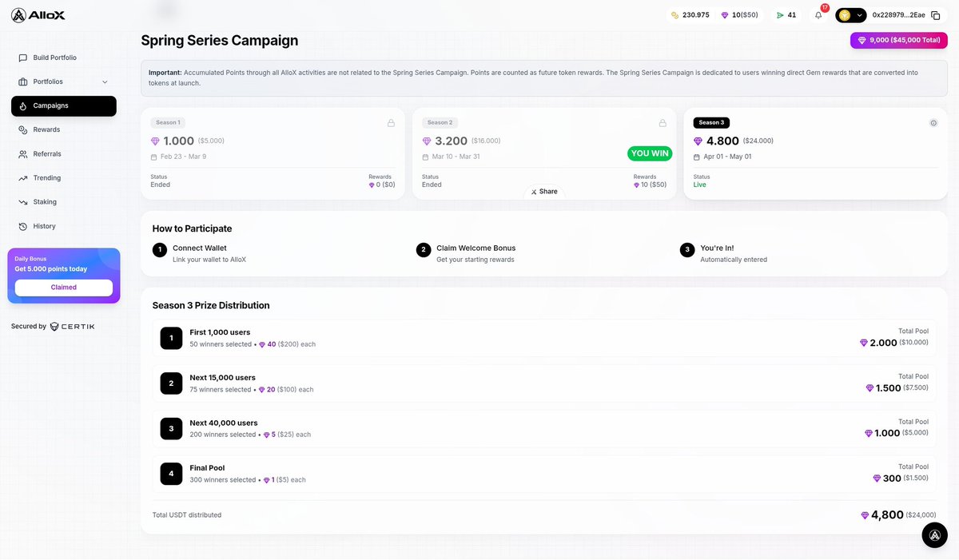Click the Get 5.000 points today text
Image resolution: width=959 pixels, height=560 pixels.
tap(51, 269)
